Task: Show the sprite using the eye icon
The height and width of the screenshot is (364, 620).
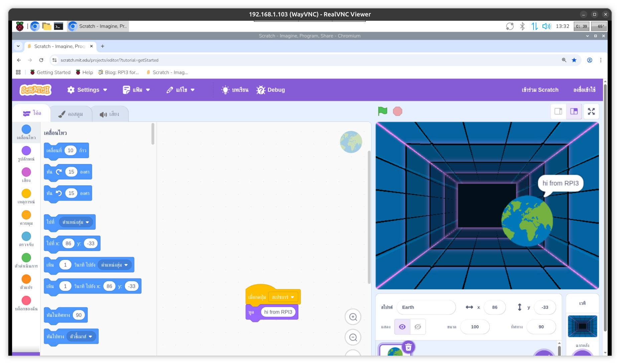Action: (402, 327)
